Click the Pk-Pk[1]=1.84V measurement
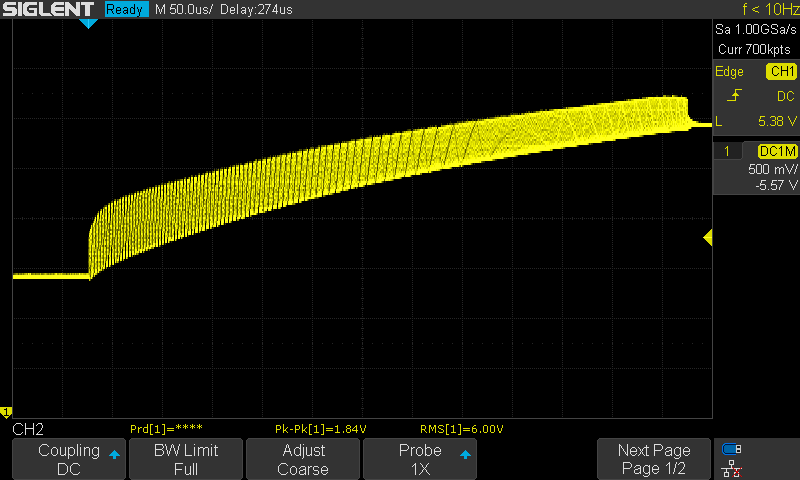The width and height of the screenshot is (800, 480). pos(320,428)
